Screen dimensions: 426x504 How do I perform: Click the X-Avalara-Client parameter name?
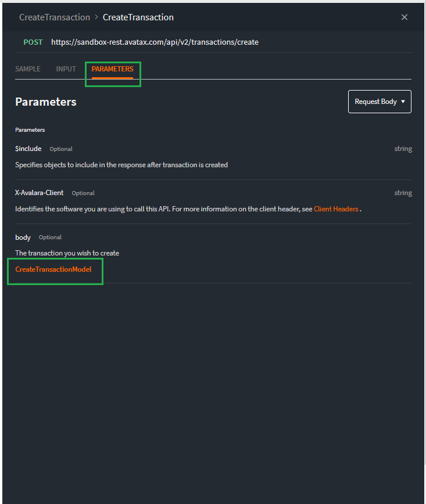[40, 193]
